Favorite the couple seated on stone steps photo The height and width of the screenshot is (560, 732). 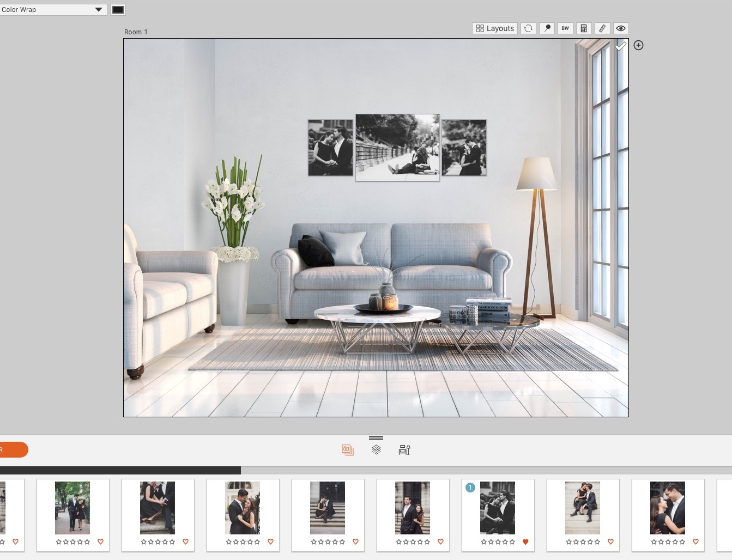point(610,541)
